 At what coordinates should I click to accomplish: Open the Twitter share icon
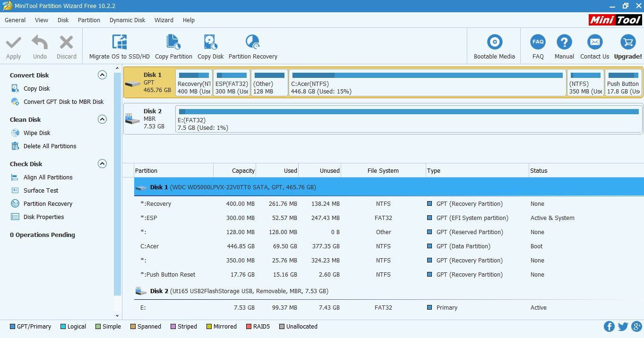623,327
